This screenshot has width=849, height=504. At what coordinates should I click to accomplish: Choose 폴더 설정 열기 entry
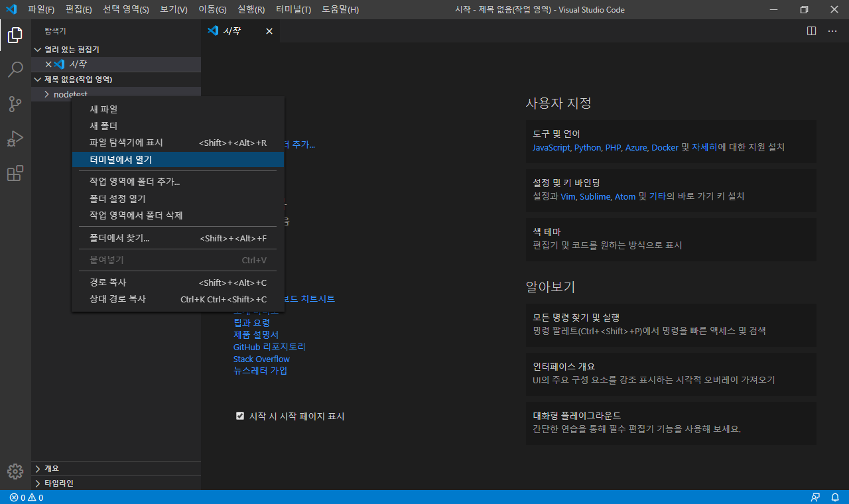(178, 199)
